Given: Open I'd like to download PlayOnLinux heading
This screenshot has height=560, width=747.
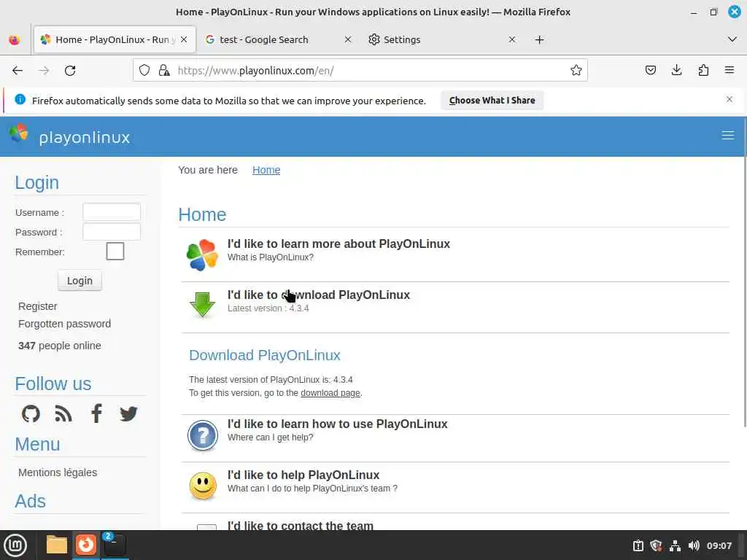Looking at the screenshot, I should 319,295.
